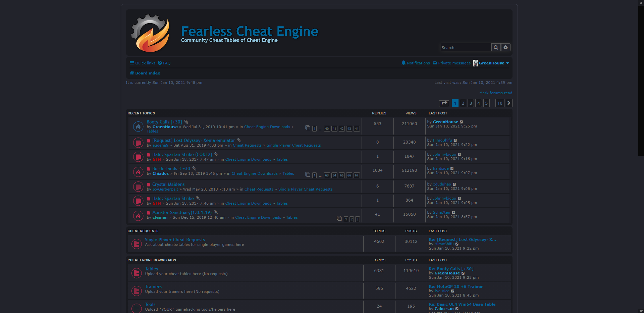
Task: Open [Request] Lost Odyssey- Xenia emulator topic
Action: point(194,141)
